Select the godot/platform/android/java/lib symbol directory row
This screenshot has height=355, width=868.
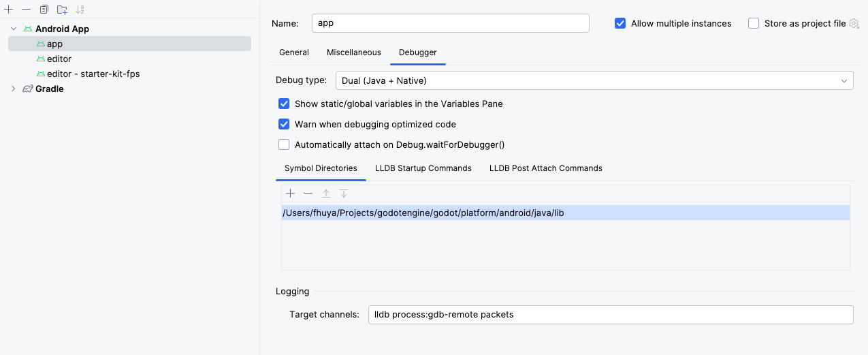pyautogui.click(x=565, y=213)
